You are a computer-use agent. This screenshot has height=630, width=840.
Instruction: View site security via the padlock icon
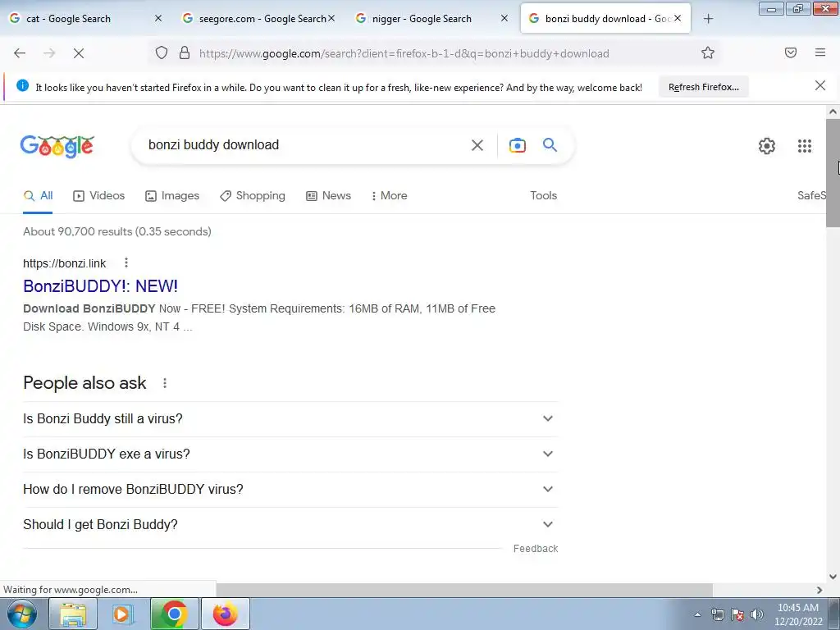point(185,53)
